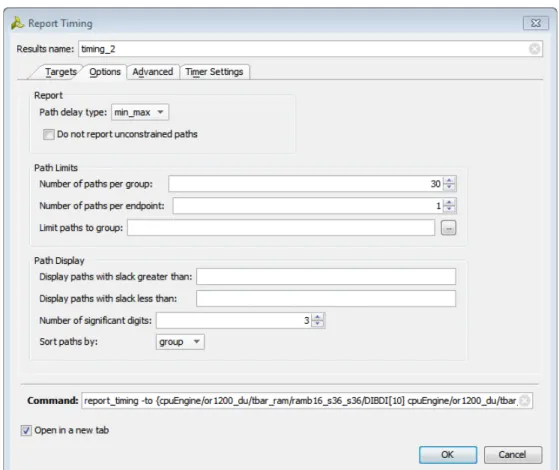Screen dimensions: 559x470
Task: Confirm the dialog with OK
Action: click(x=448, y=455)
